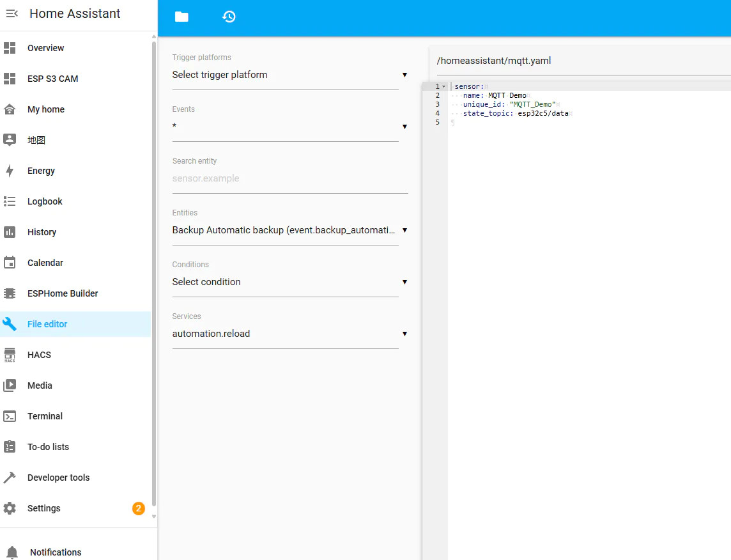
Task: Click the Terminal console icon
Action: pyautogui.click(x=10, y=416)
